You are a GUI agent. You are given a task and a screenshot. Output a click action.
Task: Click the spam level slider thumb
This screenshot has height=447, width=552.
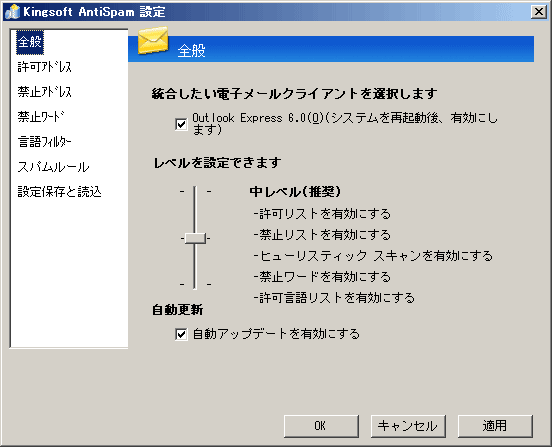coord(195,238)
